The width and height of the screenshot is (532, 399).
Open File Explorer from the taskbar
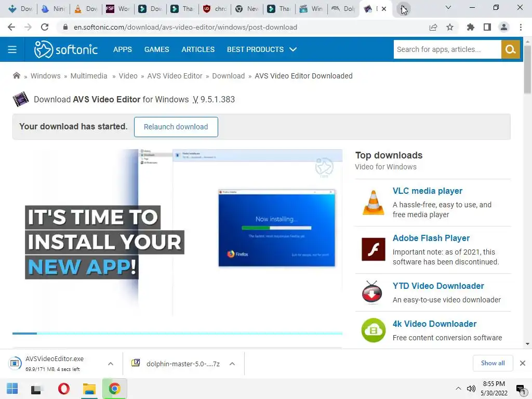point(89,389)
